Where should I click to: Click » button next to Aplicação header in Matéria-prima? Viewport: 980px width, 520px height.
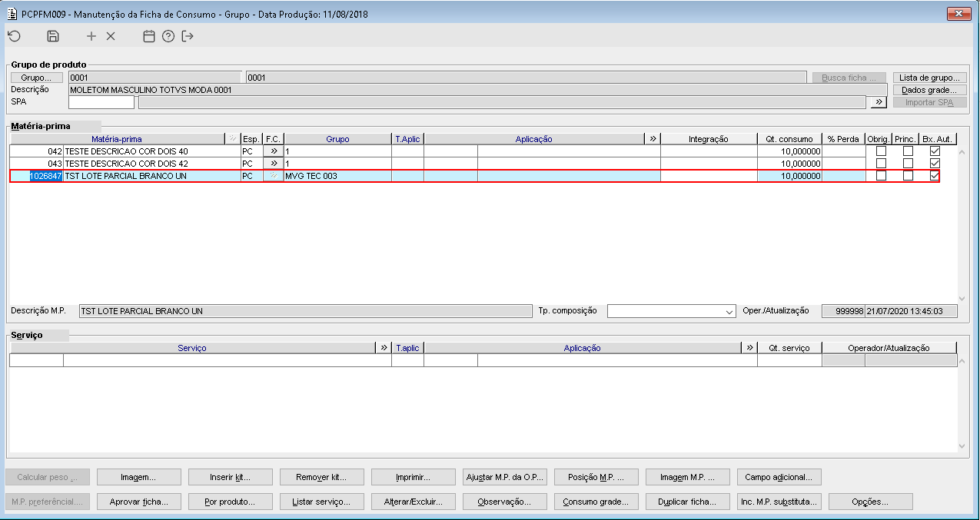point(653,139)
